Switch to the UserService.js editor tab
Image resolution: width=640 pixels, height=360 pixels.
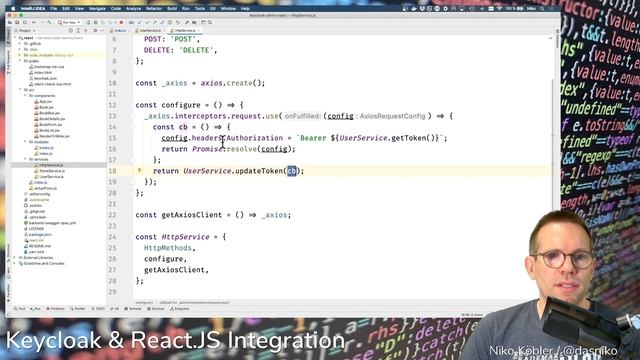[148, 31]
